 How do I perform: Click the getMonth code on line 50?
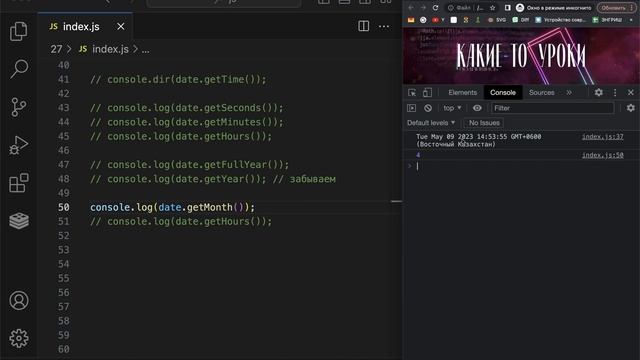(209, 207)
